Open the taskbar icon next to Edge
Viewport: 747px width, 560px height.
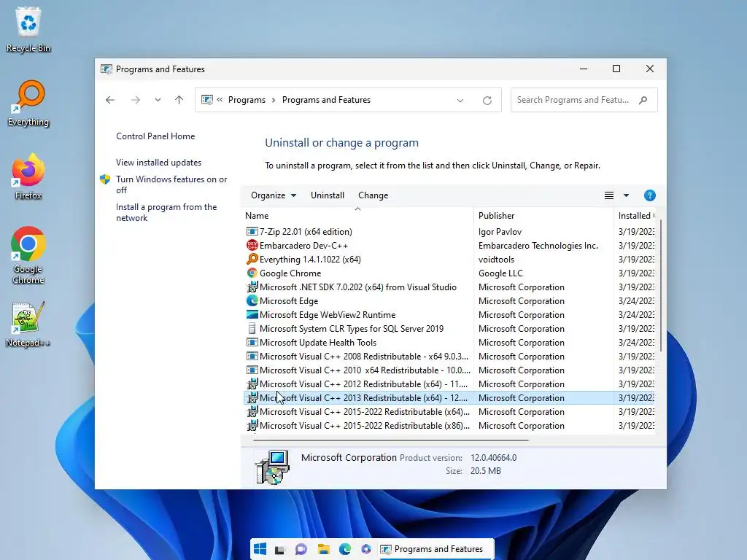click(366, 550)
